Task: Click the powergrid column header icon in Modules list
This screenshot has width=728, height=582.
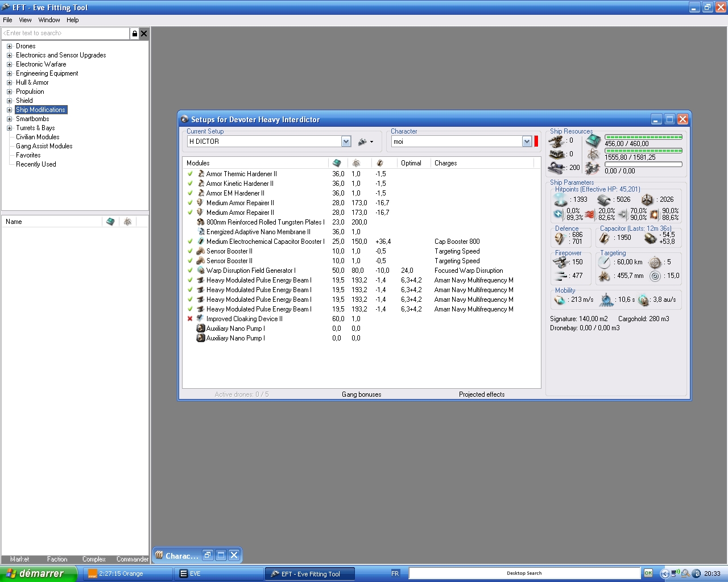Action: (x=356, y=163)
